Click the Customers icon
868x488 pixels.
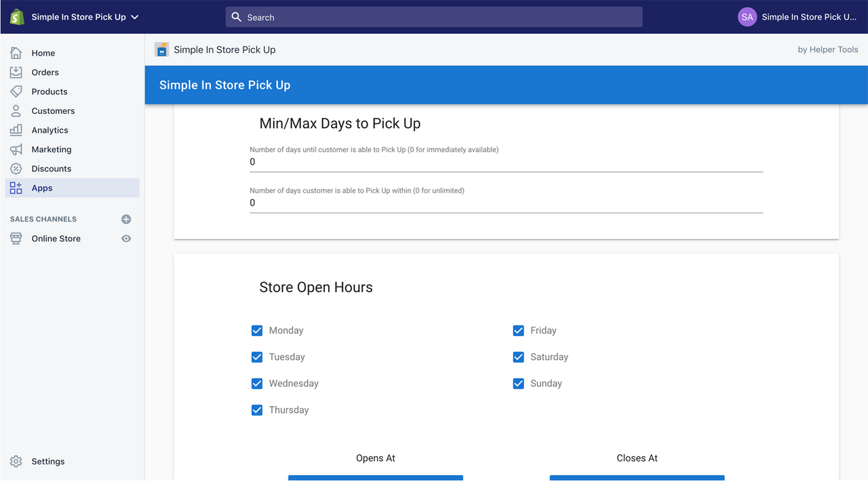[16, 110]
